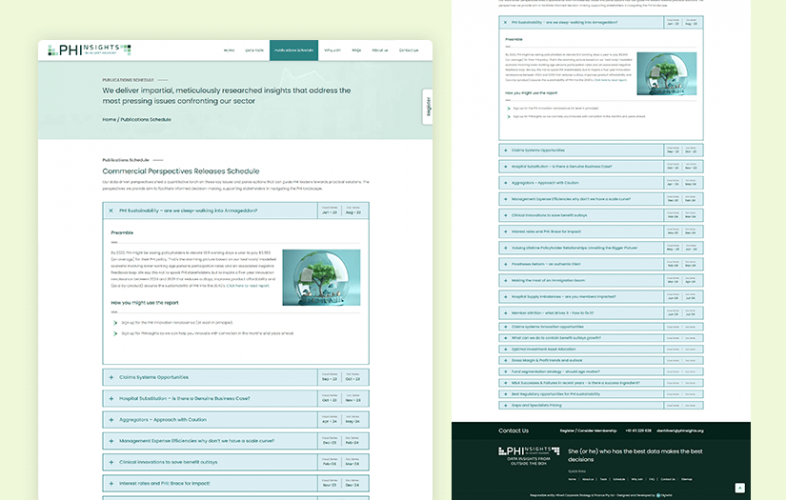Expand Clinical innovations row plus, left page

111,462
